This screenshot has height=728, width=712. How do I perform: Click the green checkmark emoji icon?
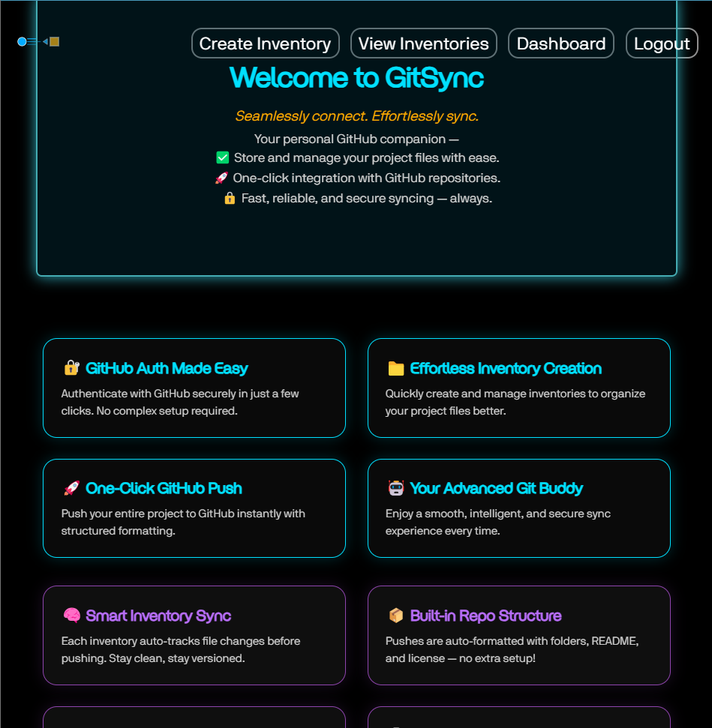point(223,158)
